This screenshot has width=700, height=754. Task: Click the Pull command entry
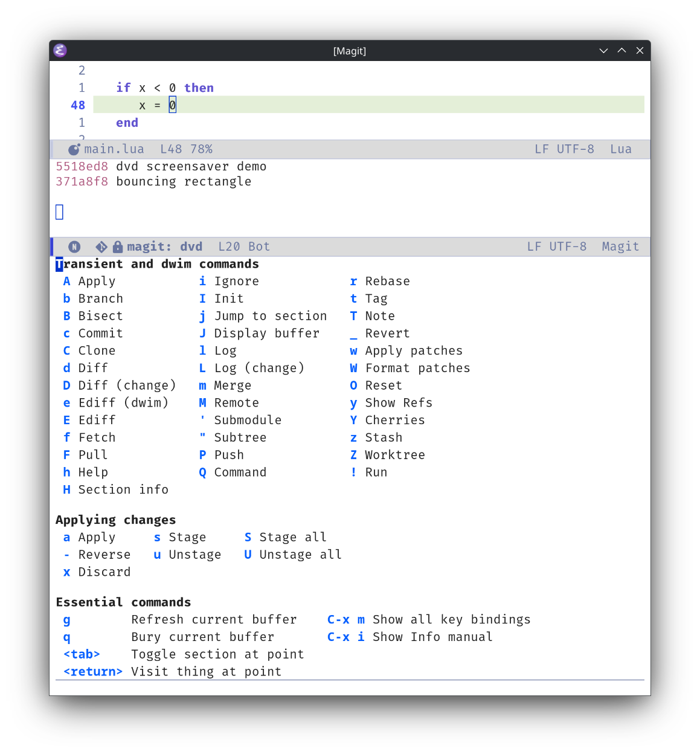85,455
